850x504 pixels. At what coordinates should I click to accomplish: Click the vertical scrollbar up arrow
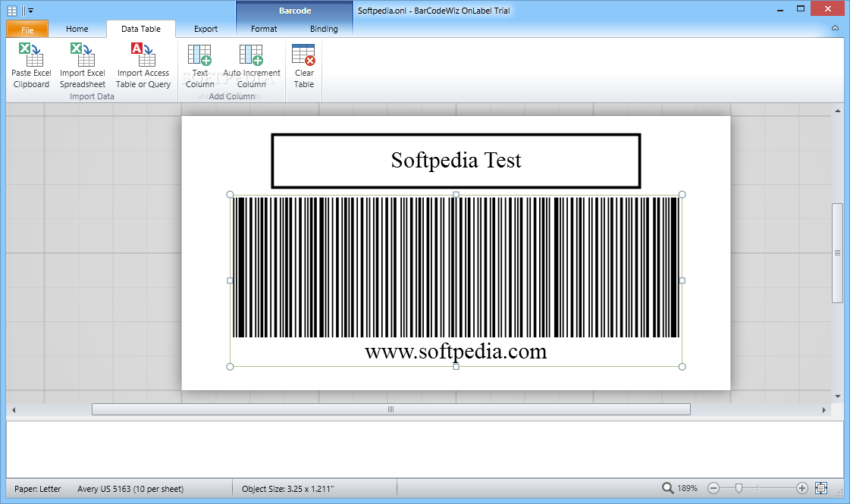tap(838, 111)
